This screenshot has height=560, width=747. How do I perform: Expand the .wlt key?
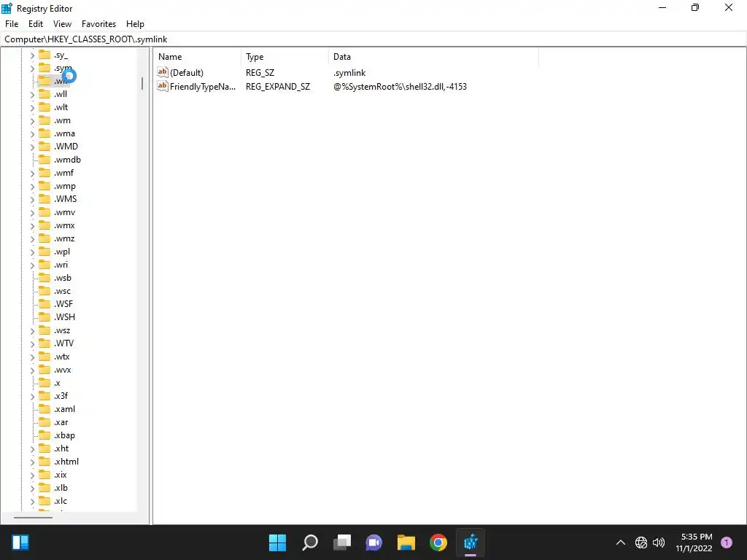32,108
